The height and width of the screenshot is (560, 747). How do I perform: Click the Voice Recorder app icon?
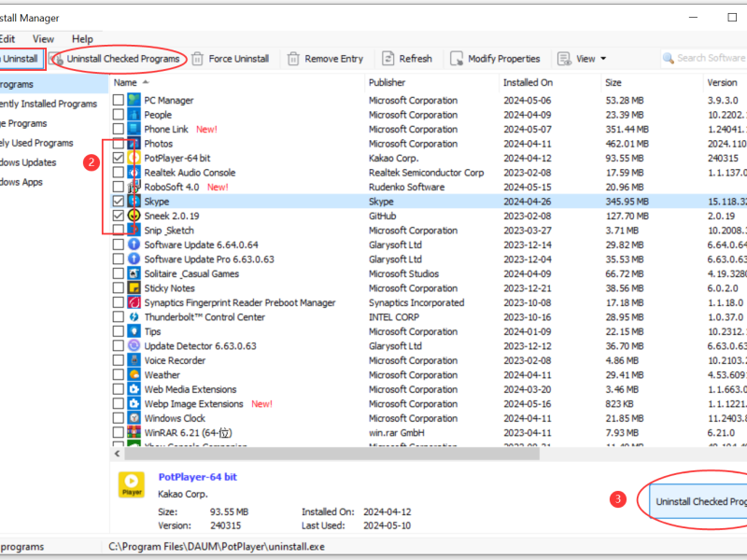point(134,360)
